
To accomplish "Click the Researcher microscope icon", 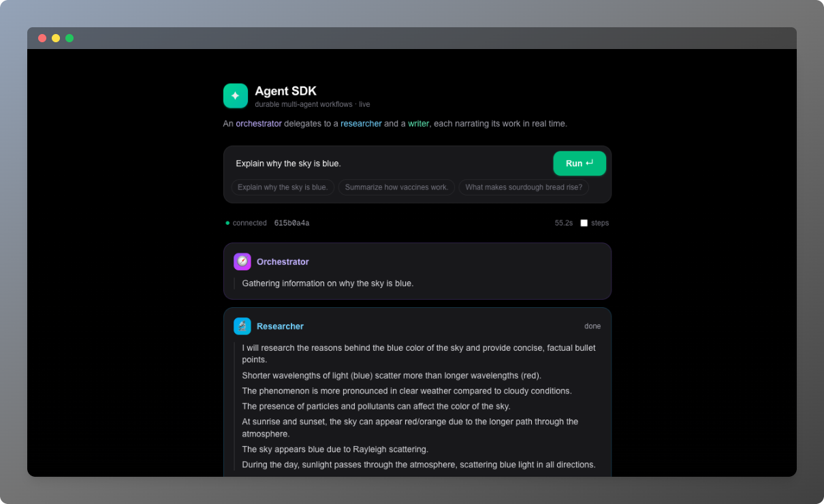I will [242, 326].
